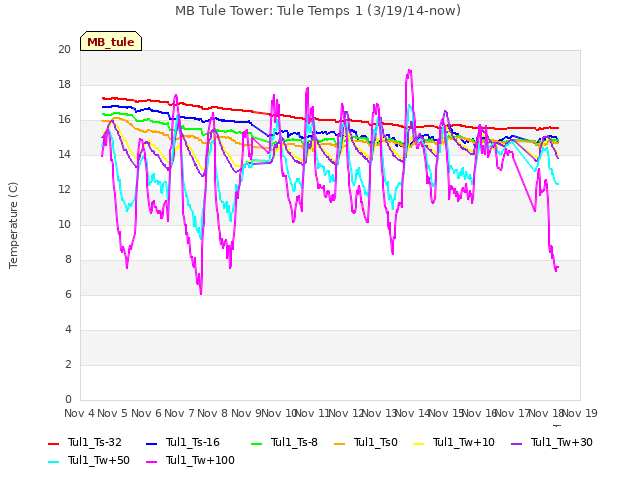The width and height of the screenshot is (640, 480).
Task: Select the Tul1_Ts-16 legend label
Action: point(193,442)
